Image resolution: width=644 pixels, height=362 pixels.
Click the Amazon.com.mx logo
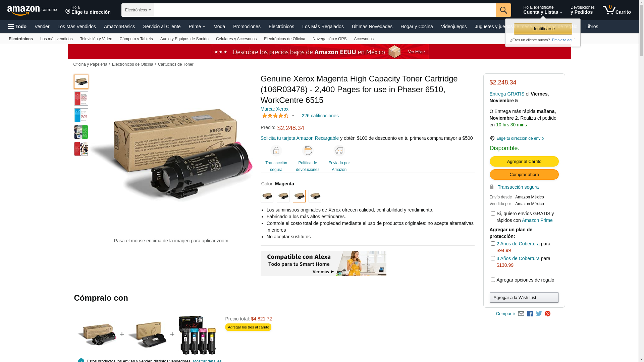(x=32, y=10)
